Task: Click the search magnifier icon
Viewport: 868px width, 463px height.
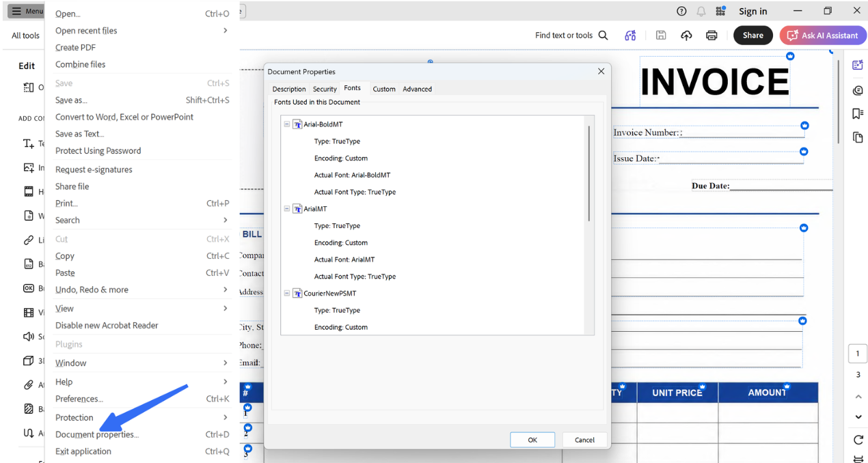Action: click(x=603, y=36)
